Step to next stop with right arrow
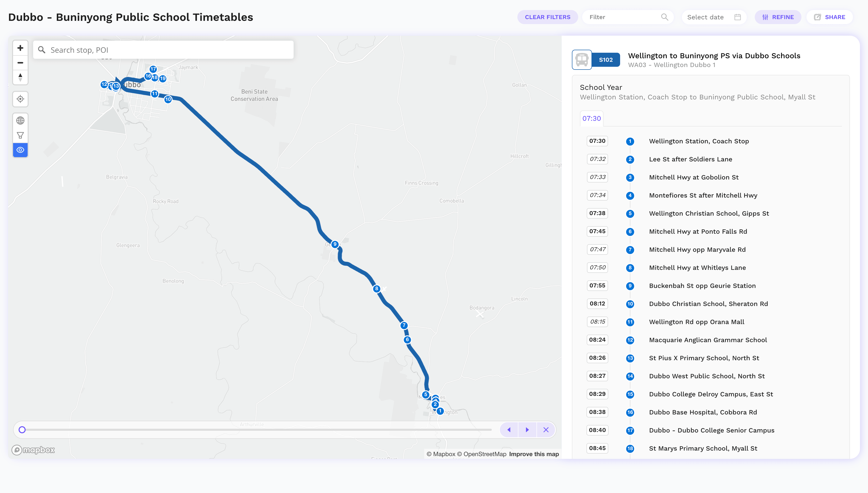Image resolution: width=868 pixels, height=493 pixels. coord(527,430)
